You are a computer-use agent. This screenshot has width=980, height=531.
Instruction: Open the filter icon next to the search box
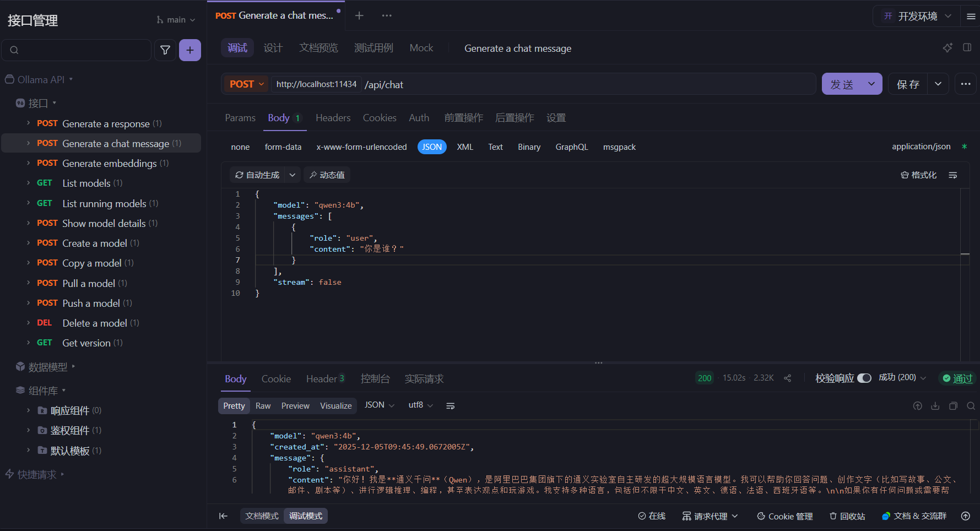(165, 50)
